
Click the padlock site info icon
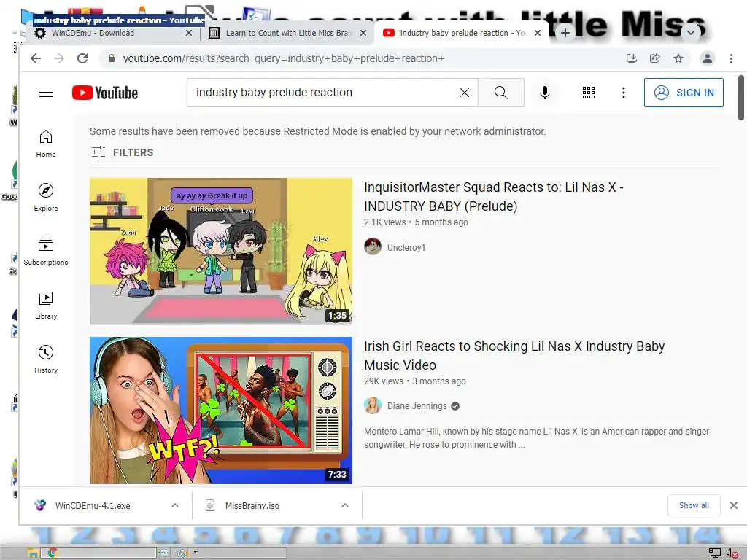112,58
